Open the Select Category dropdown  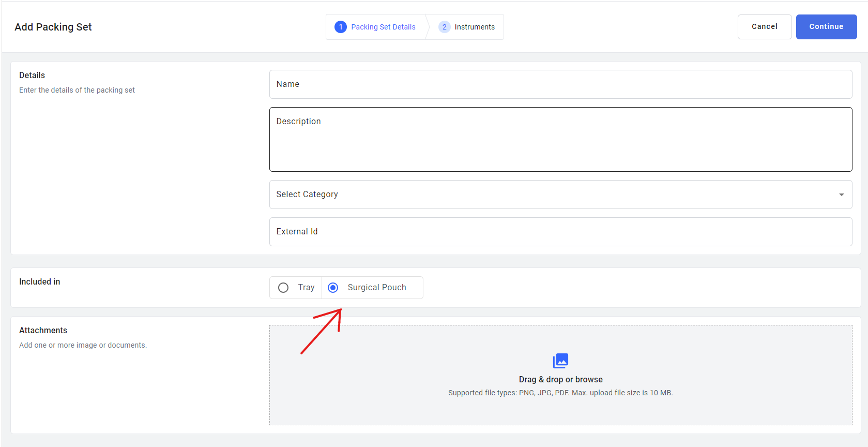[560, 195]
